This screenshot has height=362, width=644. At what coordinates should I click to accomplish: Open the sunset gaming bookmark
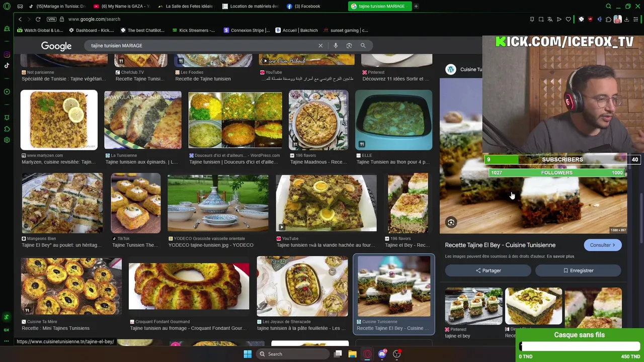346,30
